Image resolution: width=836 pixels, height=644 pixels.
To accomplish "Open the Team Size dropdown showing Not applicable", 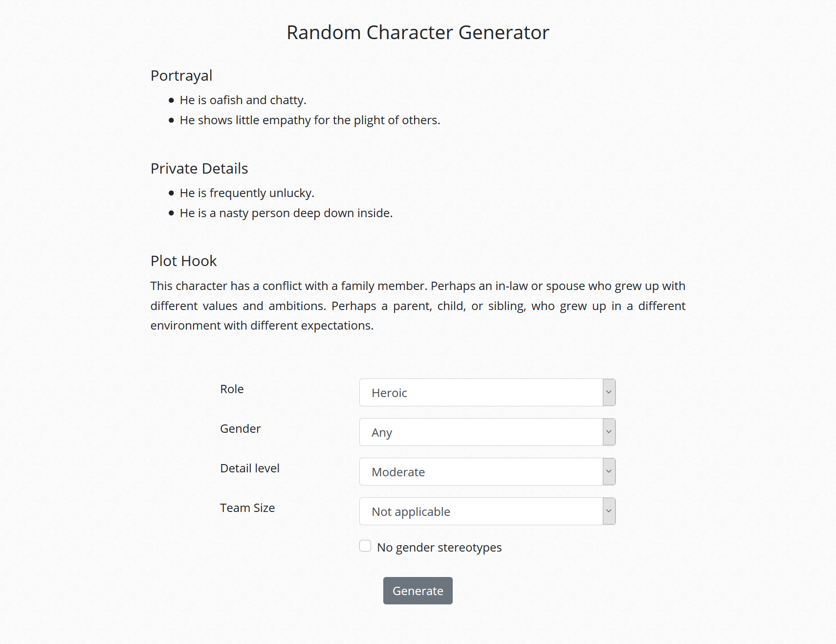I will click(481, 511).
